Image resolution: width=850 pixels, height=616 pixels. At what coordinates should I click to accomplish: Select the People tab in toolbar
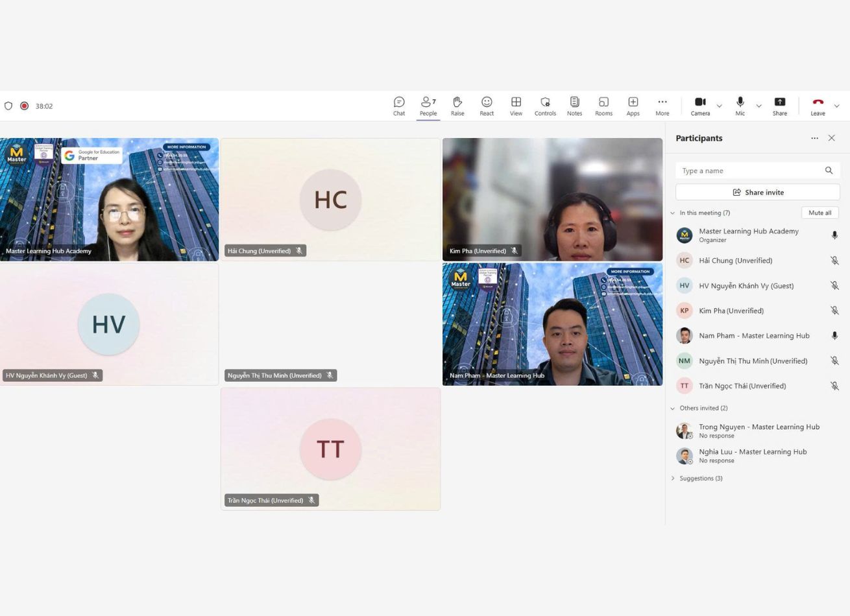428,106
